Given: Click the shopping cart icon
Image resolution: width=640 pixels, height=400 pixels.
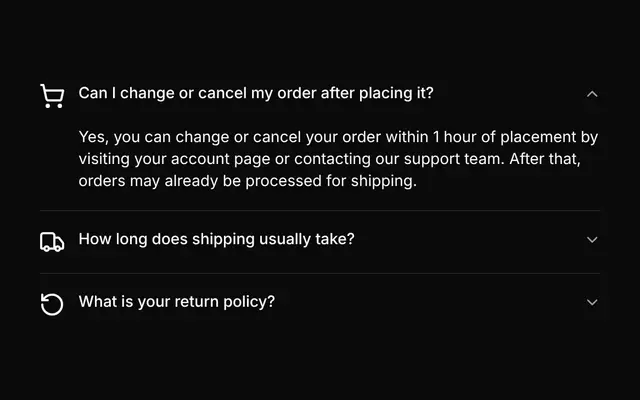Looking at the screenshot, I should 52,96.
